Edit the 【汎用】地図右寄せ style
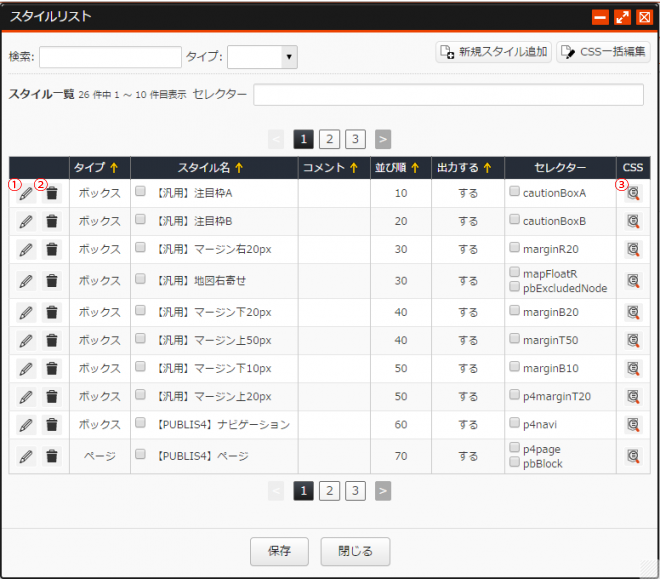 pyautogui.click(x=26, y=281)
